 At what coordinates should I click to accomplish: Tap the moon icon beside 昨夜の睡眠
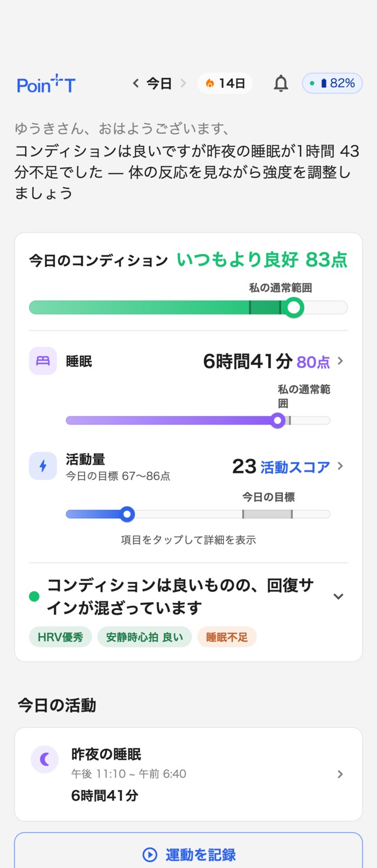[45, 759]
